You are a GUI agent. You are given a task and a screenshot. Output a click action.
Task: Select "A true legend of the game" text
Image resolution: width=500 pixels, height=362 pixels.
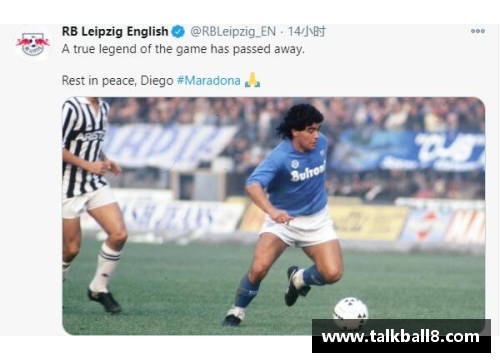pyautogui.click(x=135, y=49)
